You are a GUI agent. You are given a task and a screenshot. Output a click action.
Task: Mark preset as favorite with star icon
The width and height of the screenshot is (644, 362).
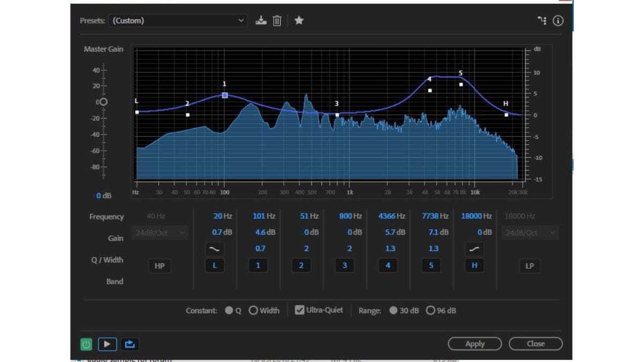pos(299,20)
